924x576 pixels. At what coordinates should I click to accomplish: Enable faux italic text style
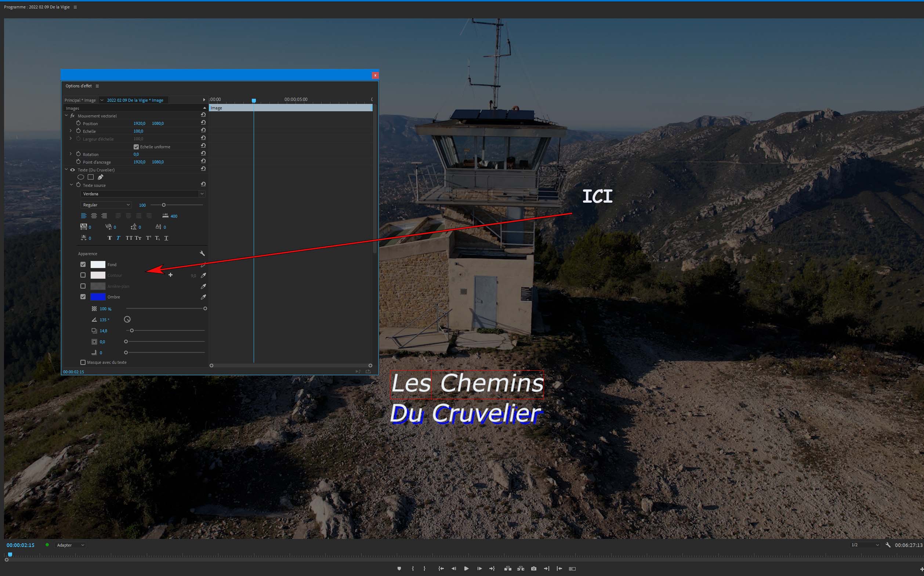[x=119, y=238]
